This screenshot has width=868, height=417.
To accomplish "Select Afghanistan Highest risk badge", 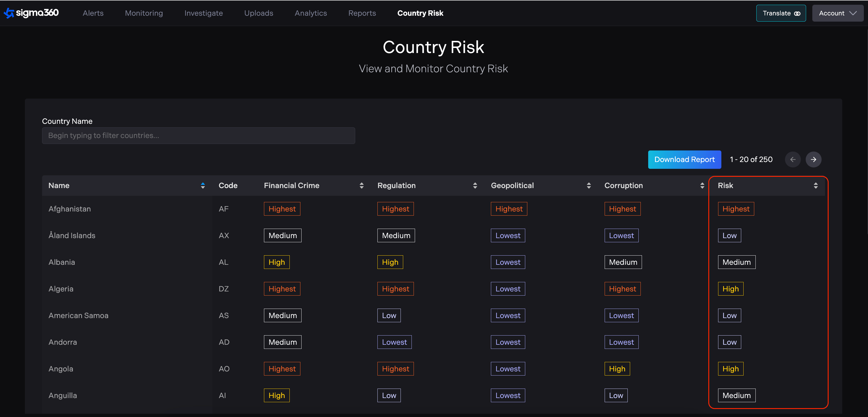I will point(736,209).
